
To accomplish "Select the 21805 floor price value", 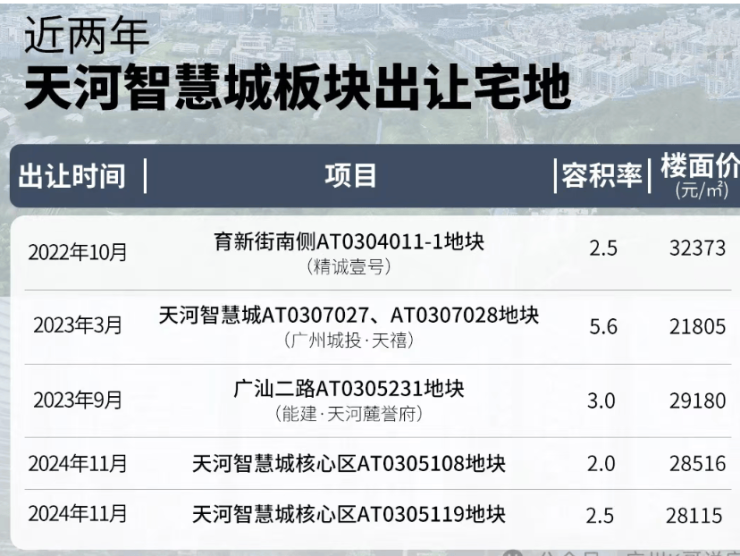I will pos(698,326).
